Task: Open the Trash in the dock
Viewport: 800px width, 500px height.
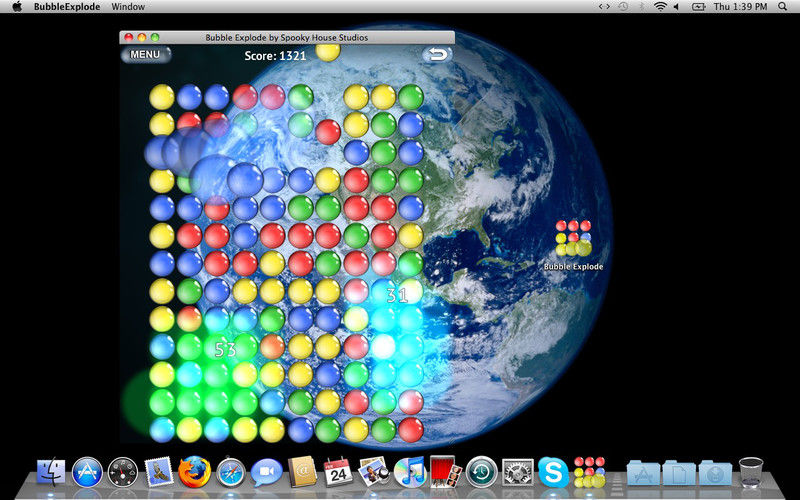Action: click(751, 472)
